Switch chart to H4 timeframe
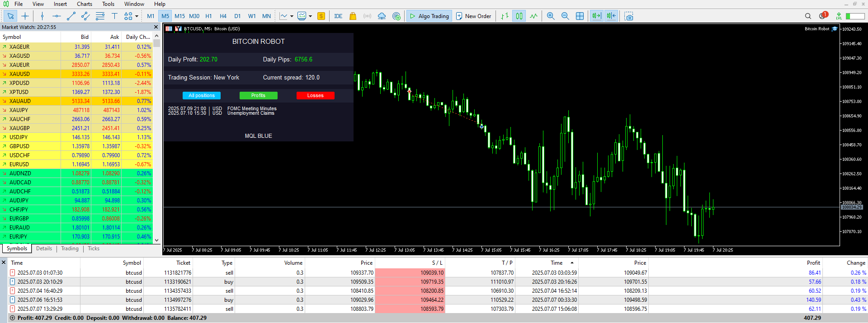The height and width of the screenshot is (323, 868). click(223, 16)
